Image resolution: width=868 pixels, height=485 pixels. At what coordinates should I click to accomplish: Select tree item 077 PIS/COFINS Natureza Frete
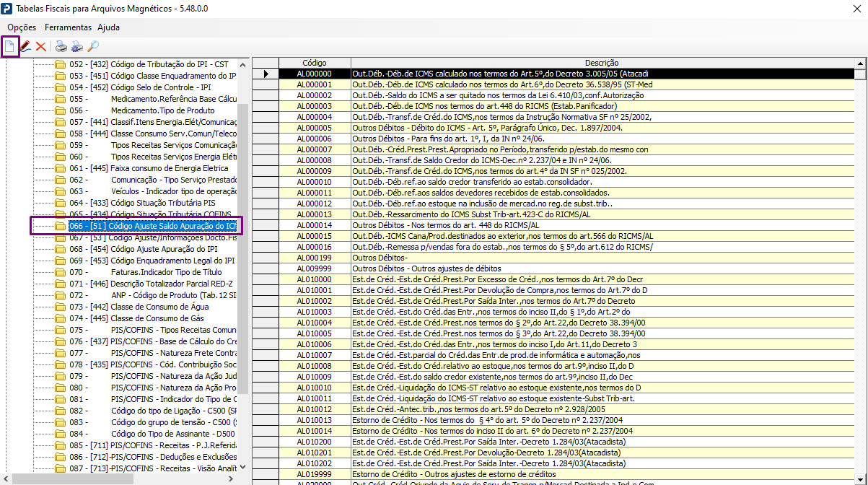pos(152,353)
